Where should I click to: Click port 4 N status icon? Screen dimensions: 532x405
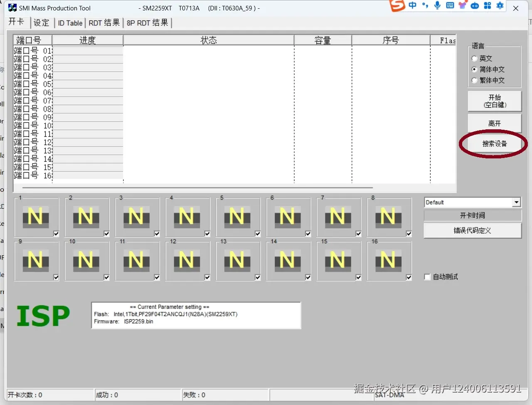(x=187, y=217)
